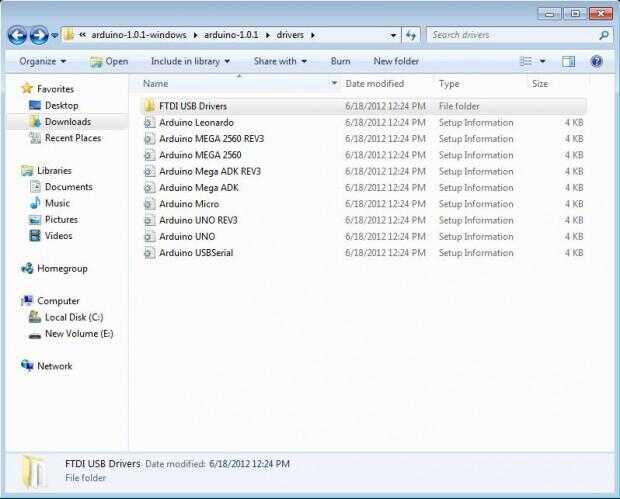Screen dimensions: 620x499
Task: Open the Videos library
Action: pos(59,236)
